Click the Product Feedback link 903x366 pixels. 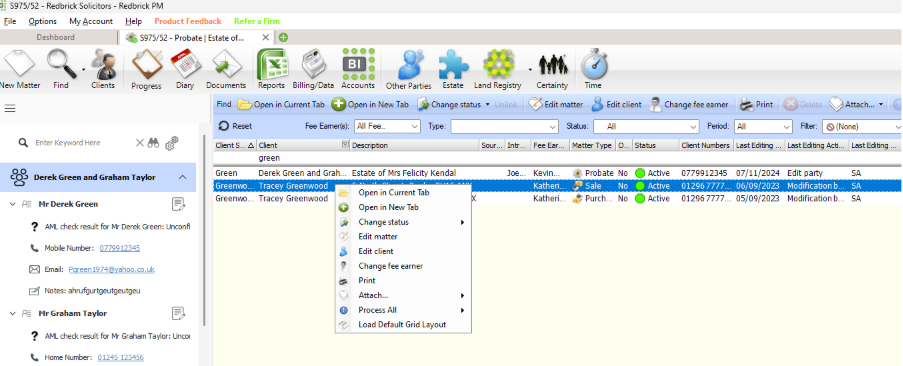(x=188, y=21)
